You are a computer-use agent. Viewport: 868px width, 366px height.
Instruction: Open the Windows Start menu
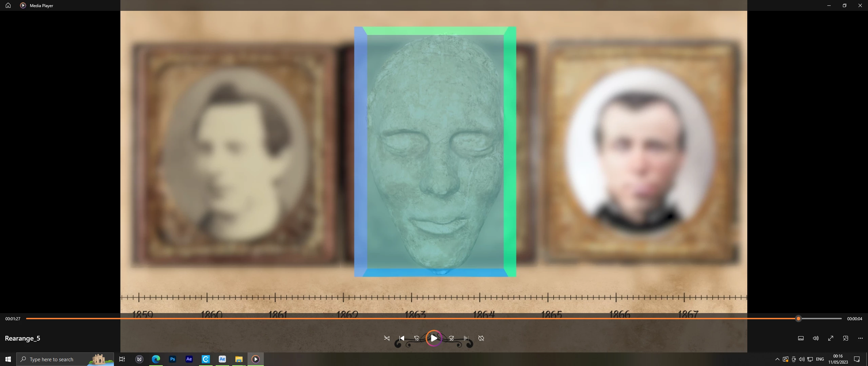[8, 359]
